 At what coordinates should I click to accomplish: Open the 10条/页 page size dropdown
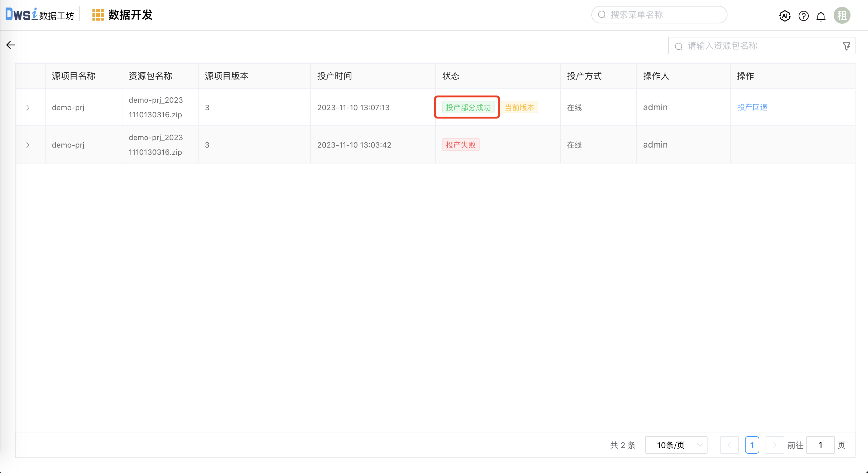coord(676,445)
